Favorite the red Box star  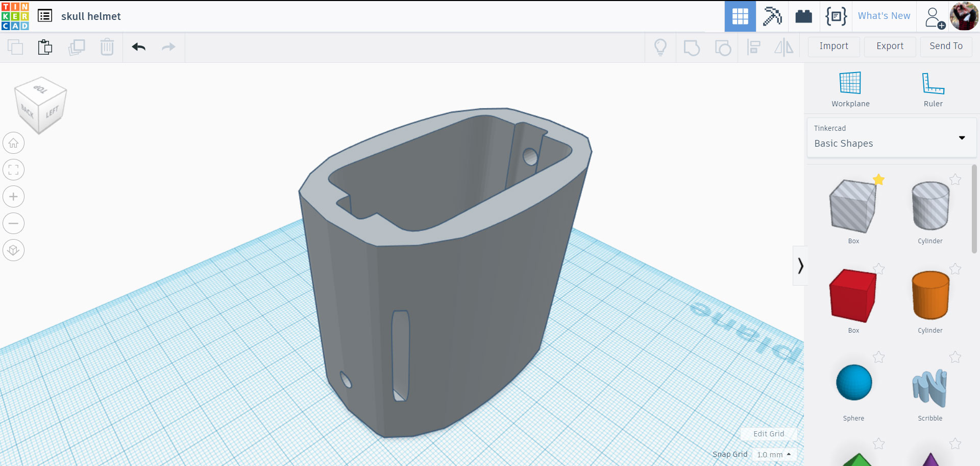point(878,269)
